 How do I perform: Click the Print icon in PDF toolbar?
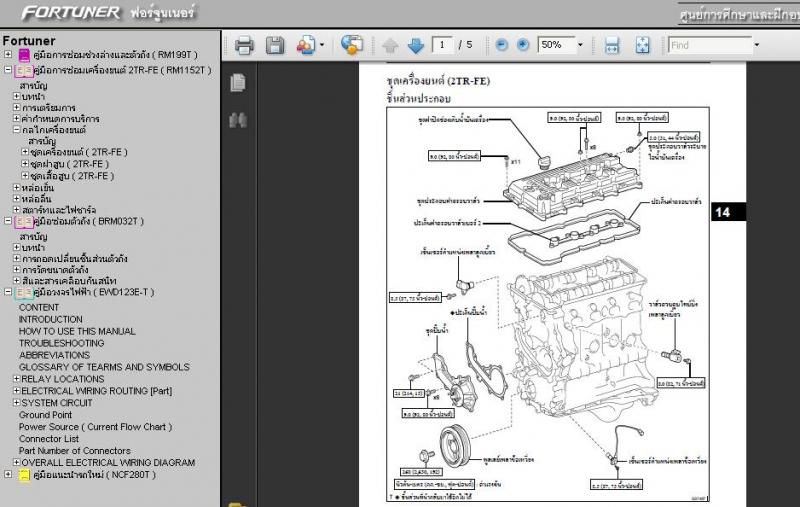click(244, 45)
